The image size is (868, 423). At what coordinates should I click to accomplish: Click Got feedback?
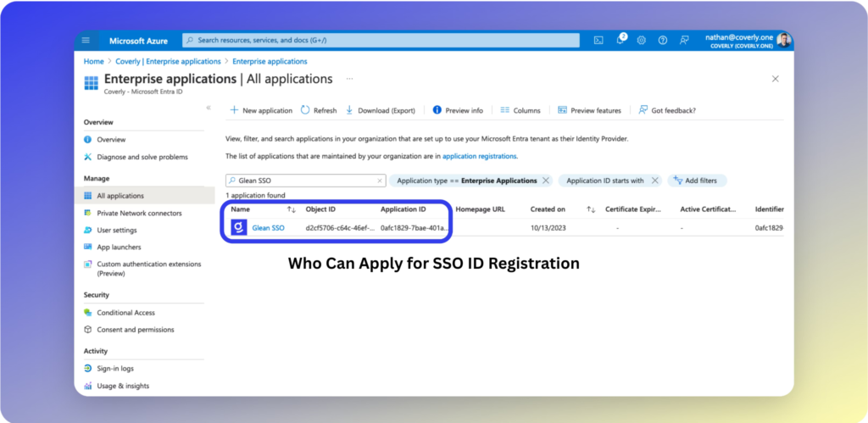[x=667, y=110]
